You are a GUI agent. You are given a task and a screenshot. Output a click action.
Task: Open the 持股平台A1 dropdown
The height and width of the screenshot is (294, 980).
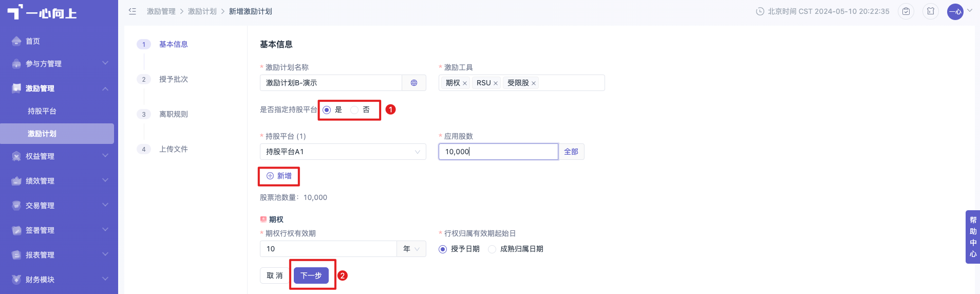tap(343, 152)
